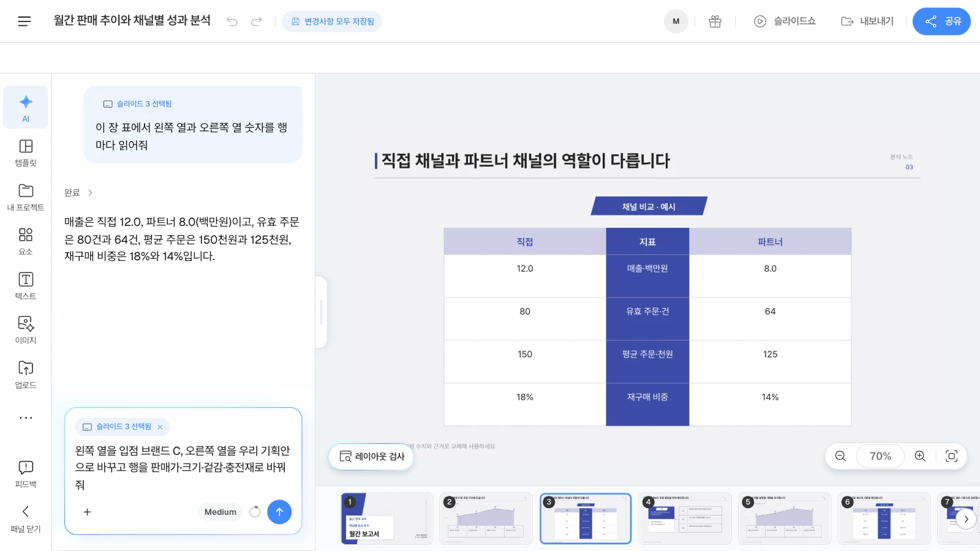980x551 pixels.
Task: Select the table cell 매출·백만원
Action: (647, 276)
